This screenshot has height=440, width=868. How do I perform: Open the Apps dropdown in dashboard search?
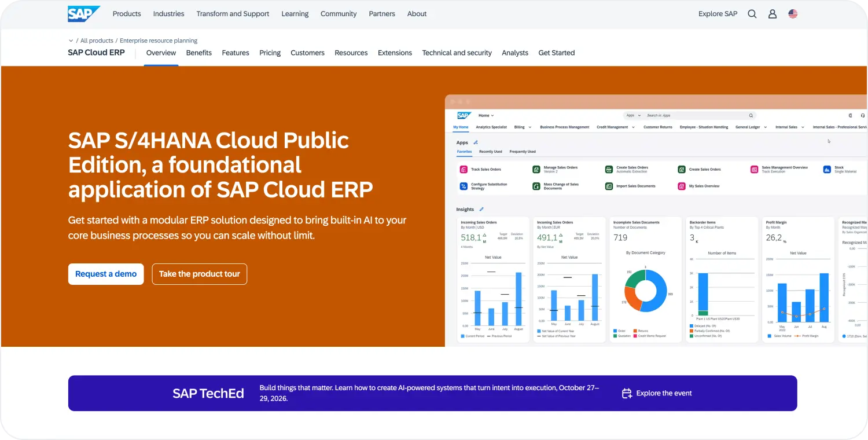coord(634,116)
